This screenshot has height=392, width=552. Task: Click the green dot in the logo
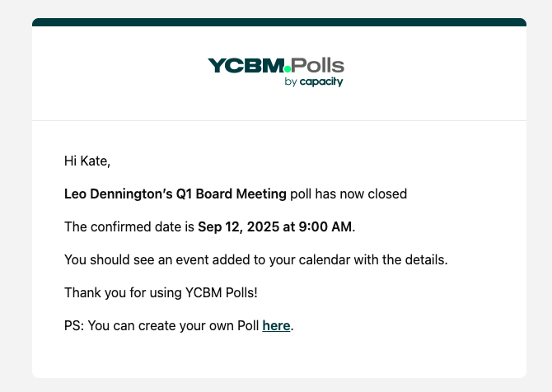pos(288,70)
